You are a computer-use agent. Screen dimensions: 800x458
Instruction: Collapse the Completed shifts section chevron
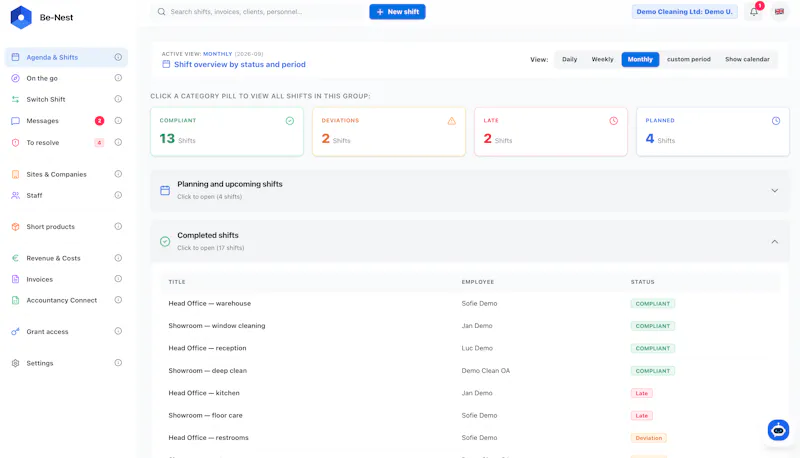coord(774,242)
